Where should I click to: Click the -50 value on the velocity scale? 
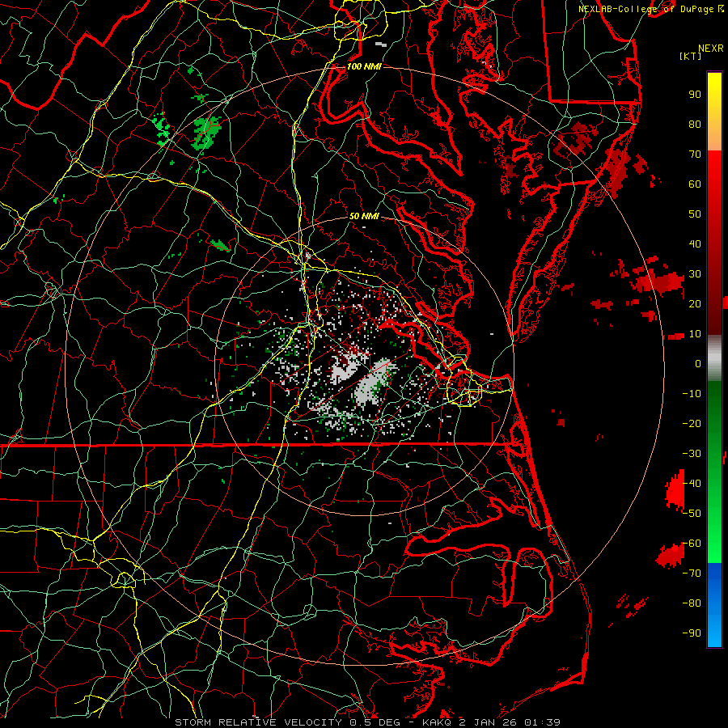point(692,514)
